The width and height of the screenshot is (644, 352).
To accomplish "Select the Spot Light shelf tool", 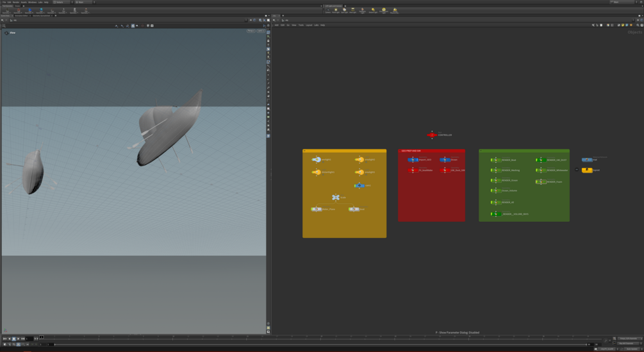I will [x=344, y=10].
